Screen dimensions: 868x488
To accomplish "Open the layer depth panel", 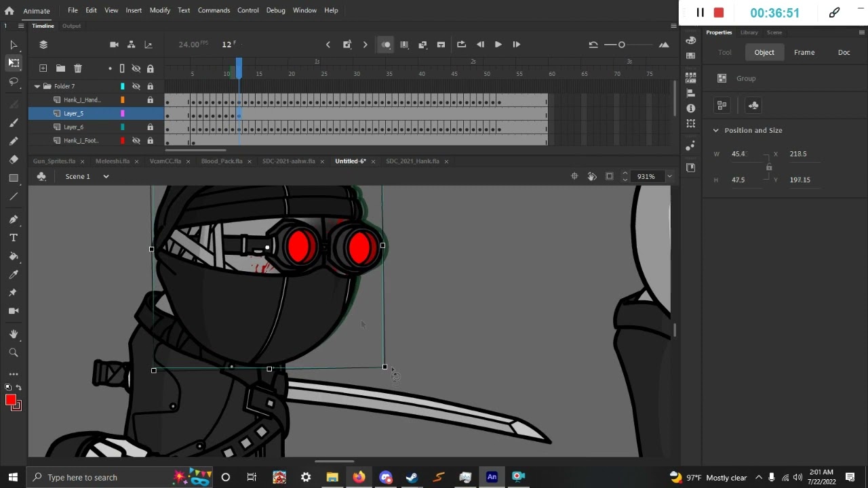I will [149, 45].
